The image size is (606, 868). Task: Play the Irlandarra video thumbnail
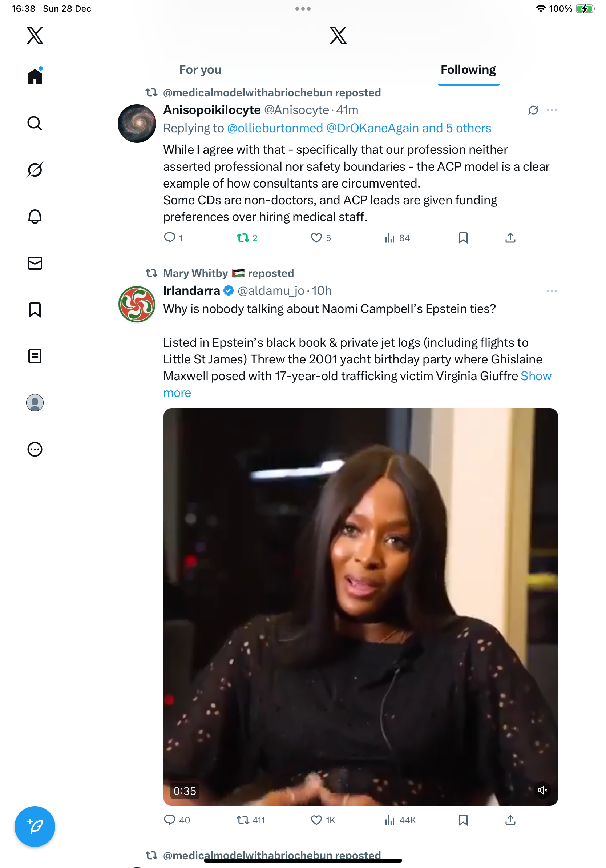[x=360, y=606]
